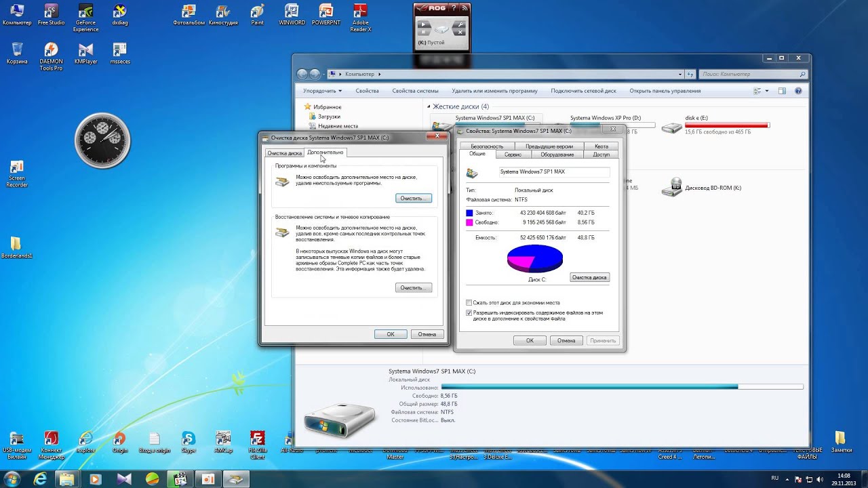Click the Избранное node in navigation pane
868x488 pixels.
(x=328, y=107)
